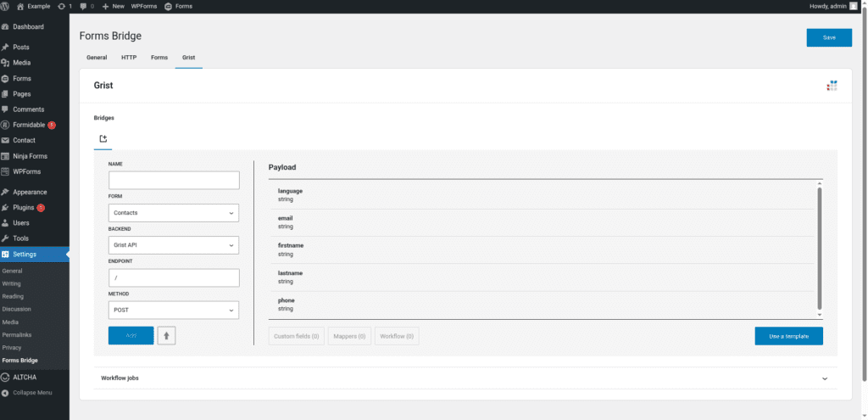Open Discussion settings submenu item
This screenshot has height=420, width=868.
pyautogui.click(x=17, y=309)
